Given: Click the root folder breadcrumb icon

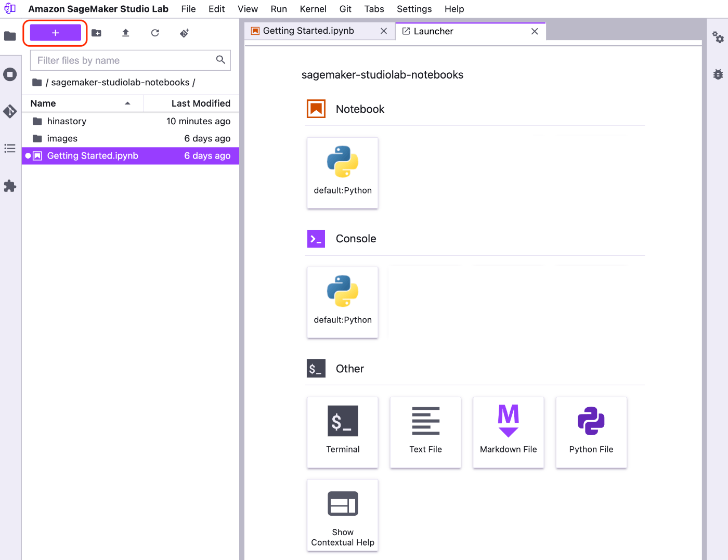Looking at the screenshot, I should coord(37,82).
